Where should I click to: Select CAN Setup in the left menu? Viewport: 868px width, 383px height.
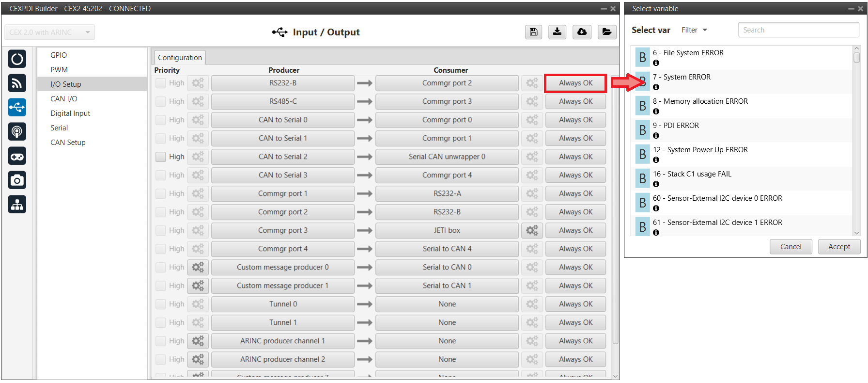(68, 143)
